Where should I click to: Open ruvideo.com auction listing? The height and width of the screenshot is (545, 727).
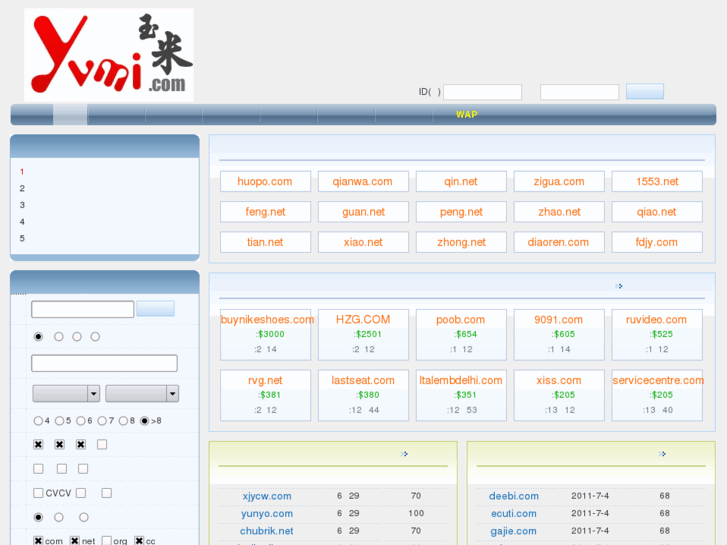pos(656,320)
